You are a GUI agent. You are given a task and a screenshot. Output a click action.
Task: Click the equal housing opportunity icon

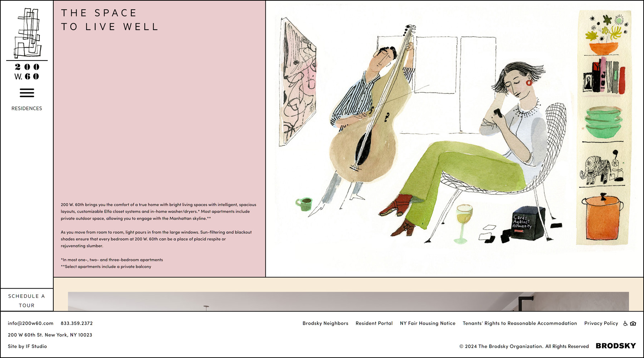coord(633,324)
